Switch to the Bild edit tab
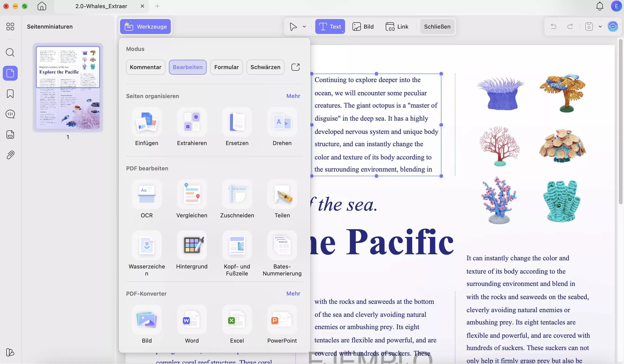Image resolution: width=624 pixels, height=364 pixels. (363, 26)
